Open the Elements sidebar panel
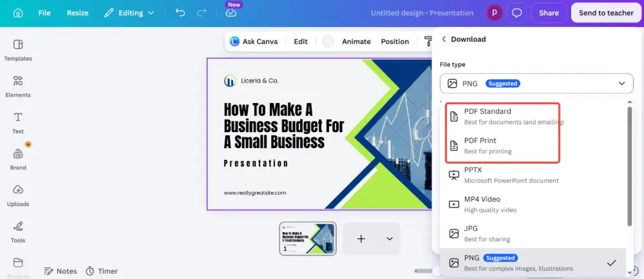The height and width of the screenshot is (279, 644). tap(18, 86)
